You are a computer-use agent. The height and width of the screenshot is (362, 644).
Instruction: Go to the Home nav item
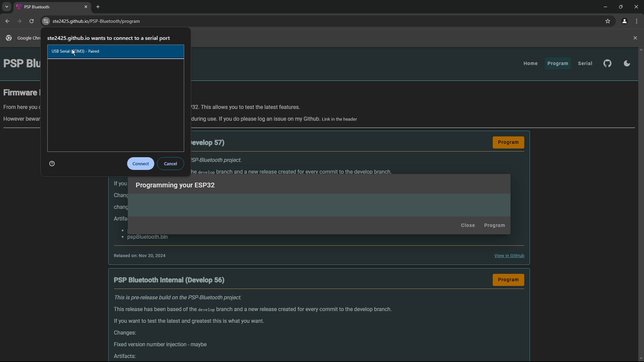click(530, 63)
